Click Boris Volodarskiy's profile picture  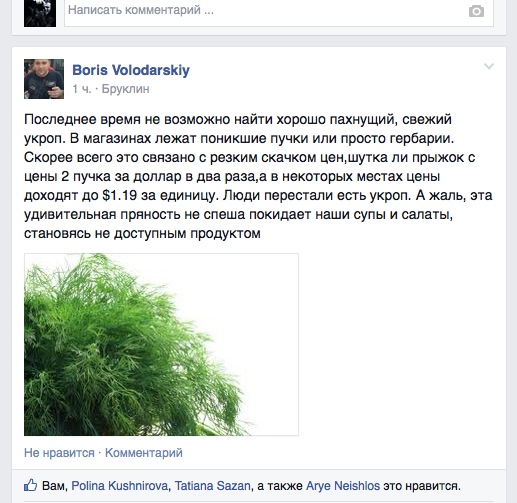click(x=44, y=79)
